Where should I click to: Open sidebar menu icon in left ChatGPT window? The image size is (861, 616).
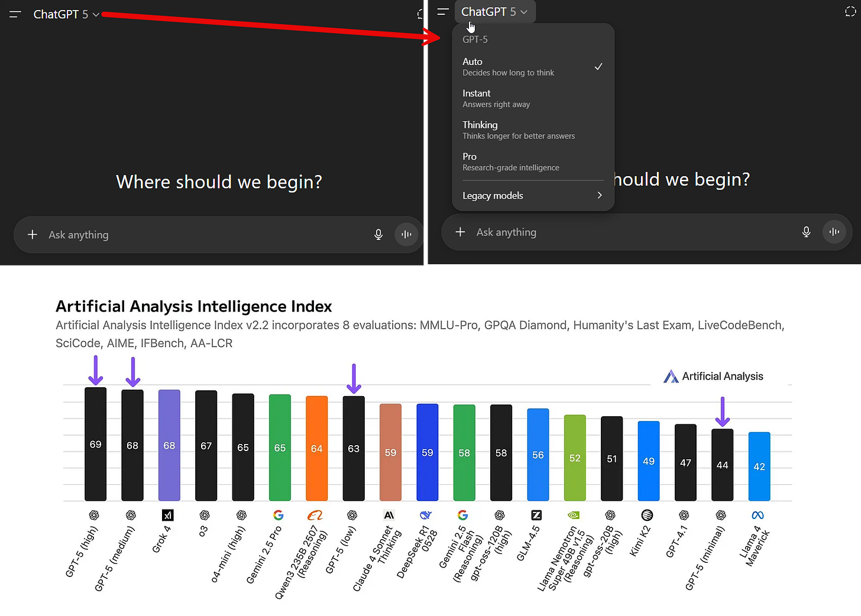point(15,14)
